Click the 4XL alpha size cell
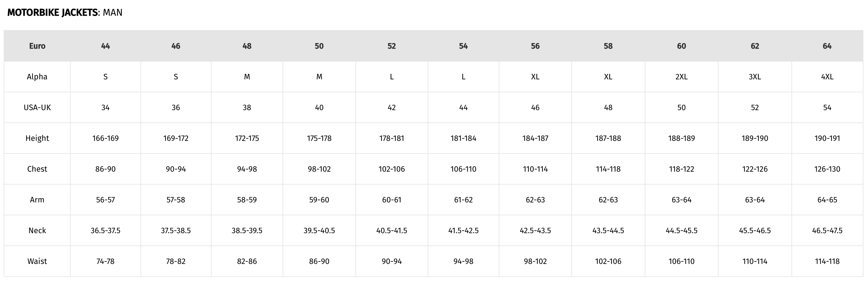This screenshot has width=868, height=287. (827, 77)
